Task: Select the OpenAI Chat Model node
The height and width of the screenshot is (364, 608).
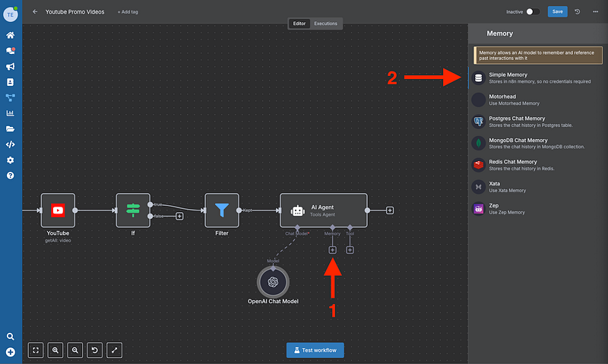Action: click(273, 282)
